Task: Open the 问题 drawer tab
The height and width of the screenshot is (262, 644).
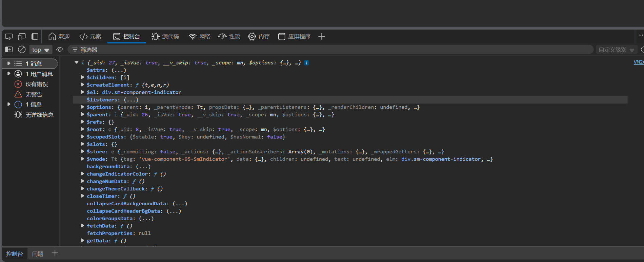Action: pyautogui.click(x=38, y=254)
